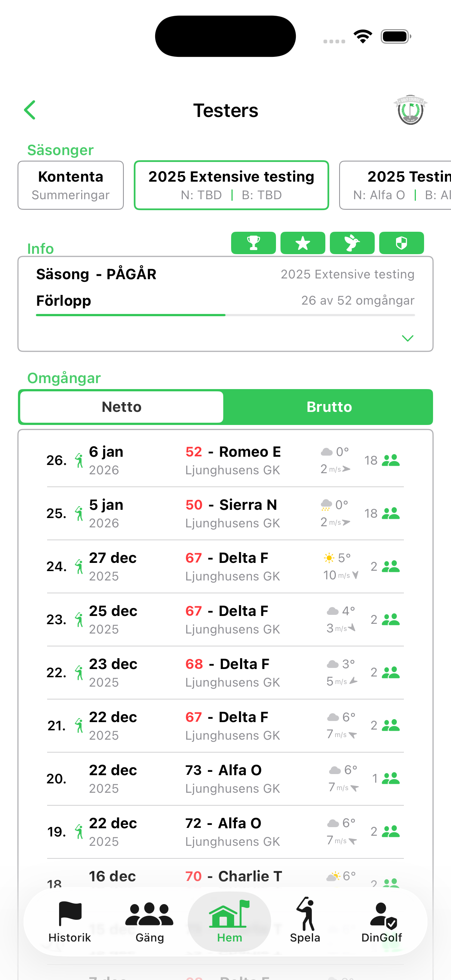Select the Kontenta Summeringar card
The width and height of the screenshot is (451, 980).
pos(71,185)
